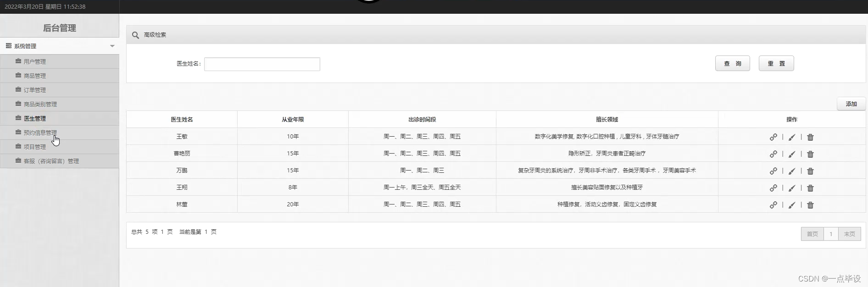Delete the 20年 doctor with the trash icon
This screenshot has width=868, height=287.
810,205
